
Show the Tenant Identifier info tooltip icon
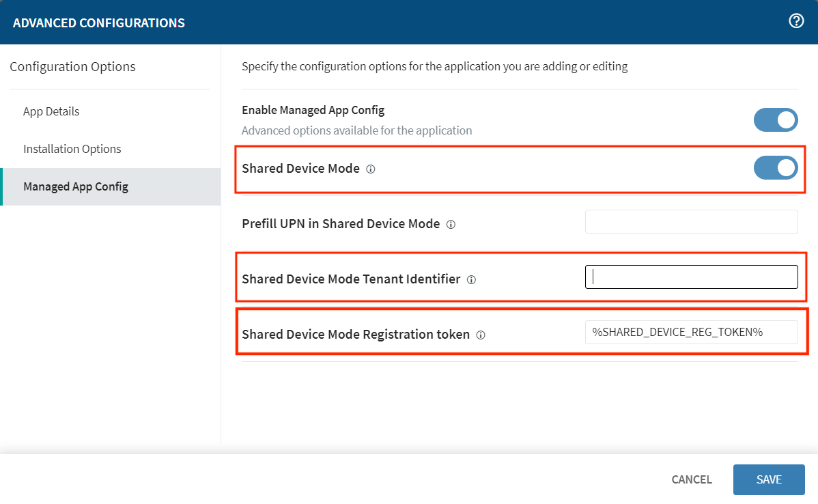471,280
